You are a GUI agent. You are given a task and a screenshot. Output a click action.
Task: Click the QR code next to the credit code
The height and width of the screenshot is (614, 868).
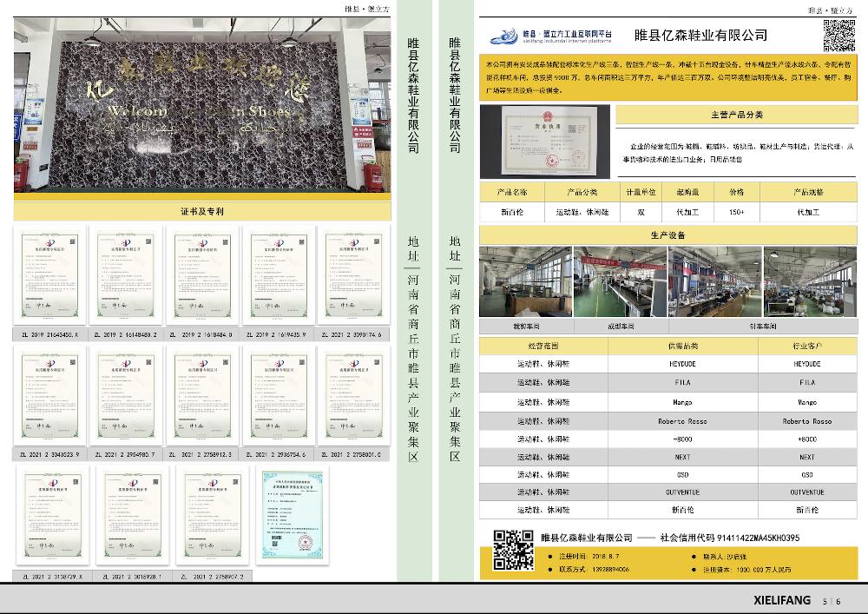[513, 551]
